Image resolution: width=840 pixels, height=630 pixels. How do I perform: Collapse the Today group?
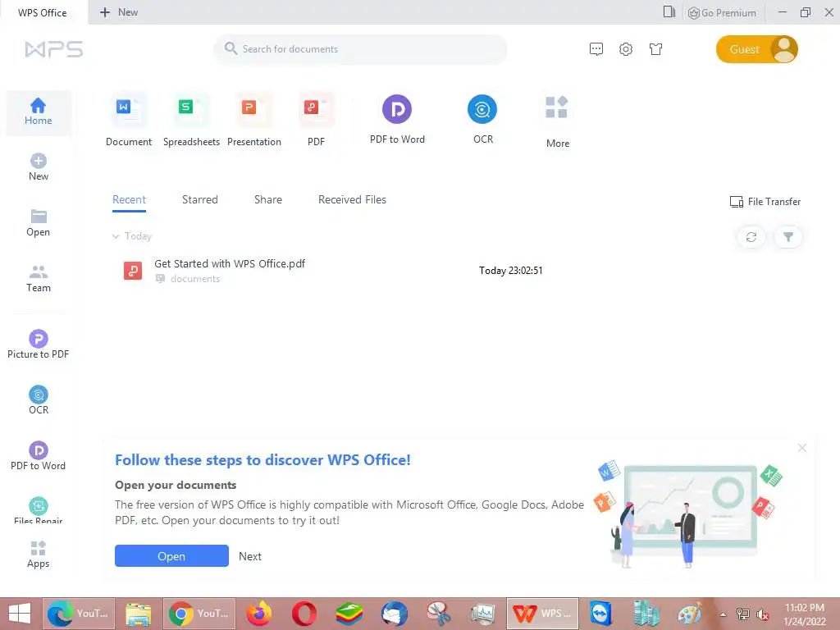point(115,236)
